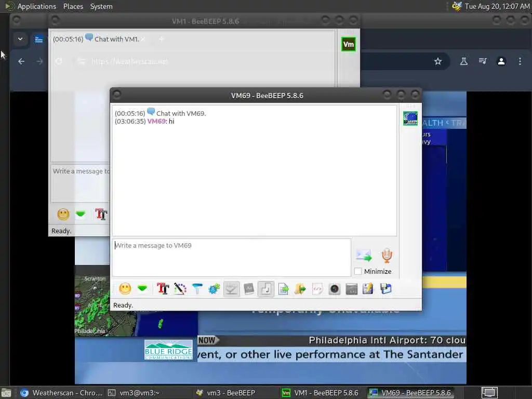Toggle the gray Aa spell-check button
Image resolution: width=532 pixels, height=399 pixels.
[x=249, y=289]
